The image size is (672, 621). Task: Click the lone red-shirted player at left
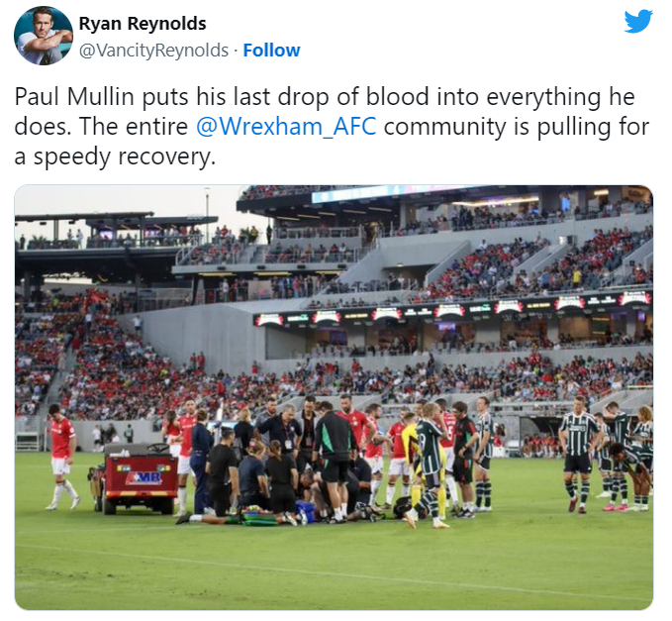pyautogui.click(x=62, y=457)
